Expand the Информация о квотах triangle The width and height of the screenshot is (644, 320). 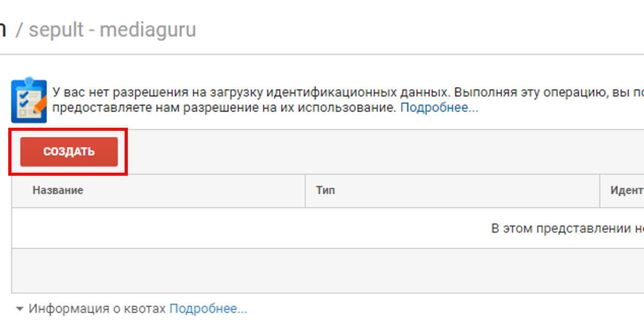(20, 309)
